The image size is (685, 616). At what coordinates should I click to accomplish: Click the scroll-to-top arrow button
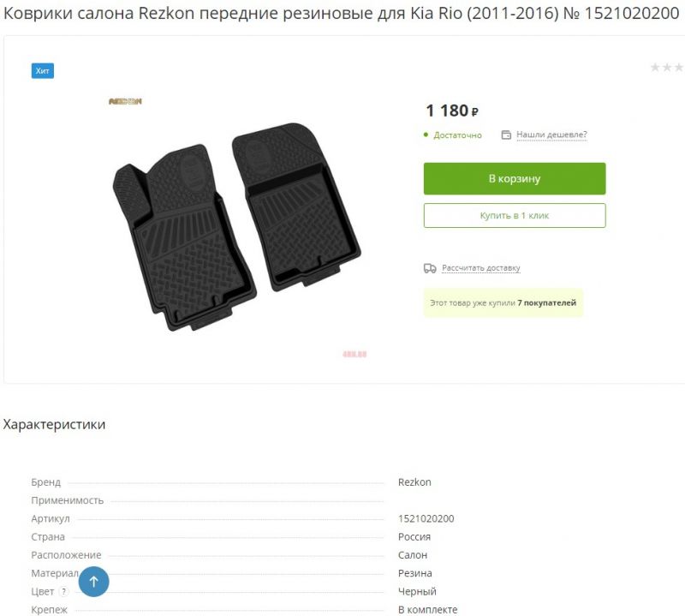(93, 582)
